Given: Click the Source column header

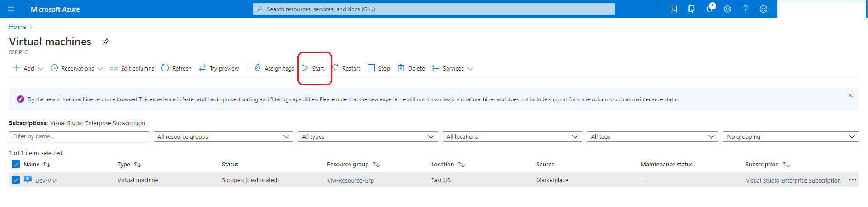Looking at the screenshot, I should coord(545,165).
